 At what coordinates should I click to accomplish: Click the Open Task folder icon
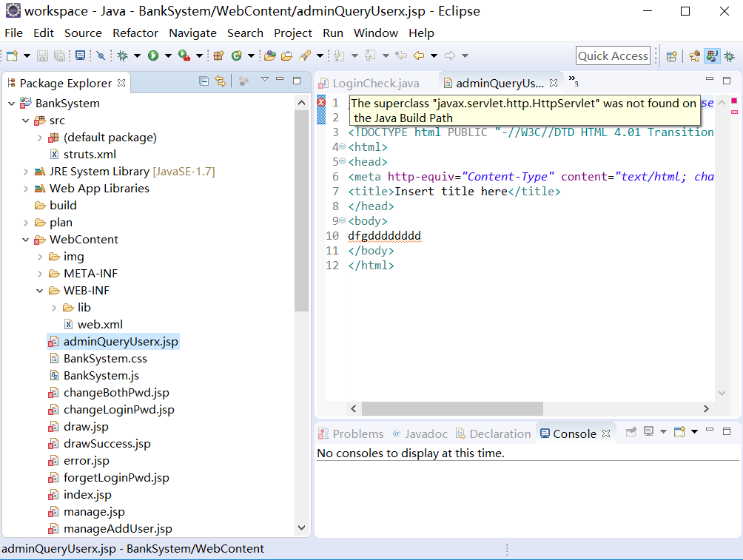click(x=286, y=56)
